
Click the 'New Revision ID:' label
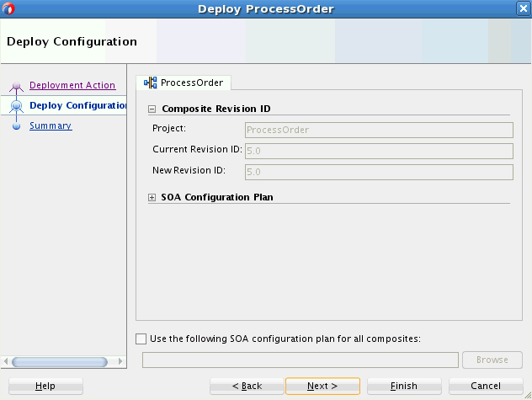coord(189,170)
